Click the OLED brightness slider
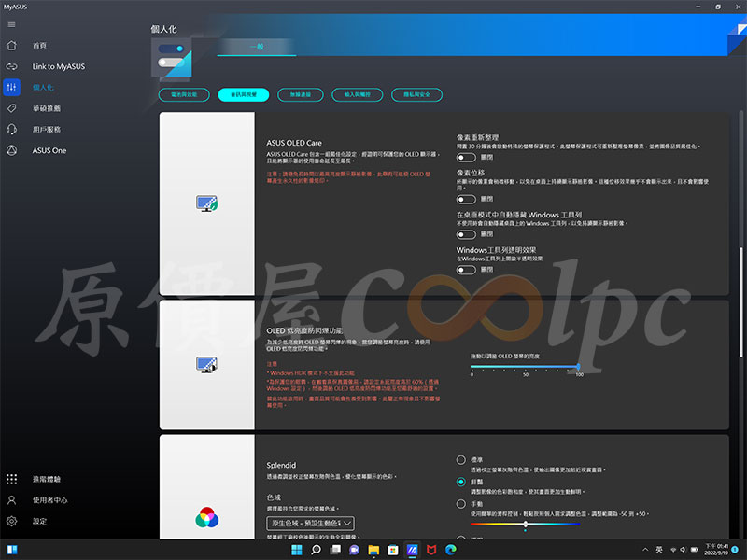 tap(525, 366)
